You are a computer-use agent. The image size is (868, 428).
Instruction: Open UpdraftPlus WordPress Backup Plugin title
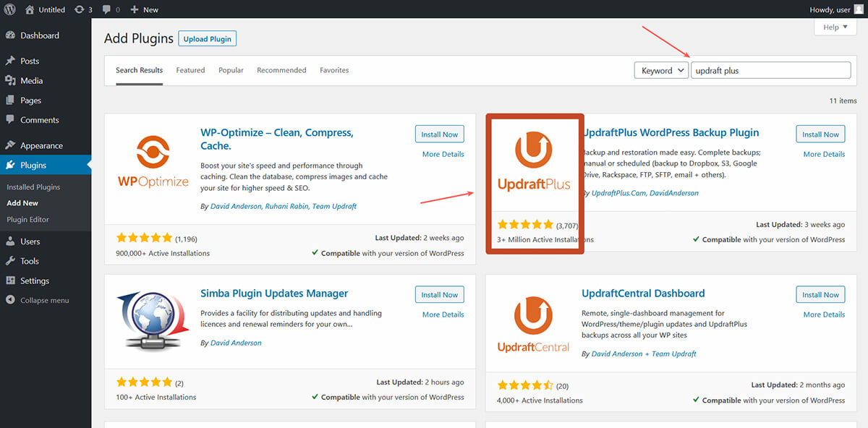tap(671, 132)
